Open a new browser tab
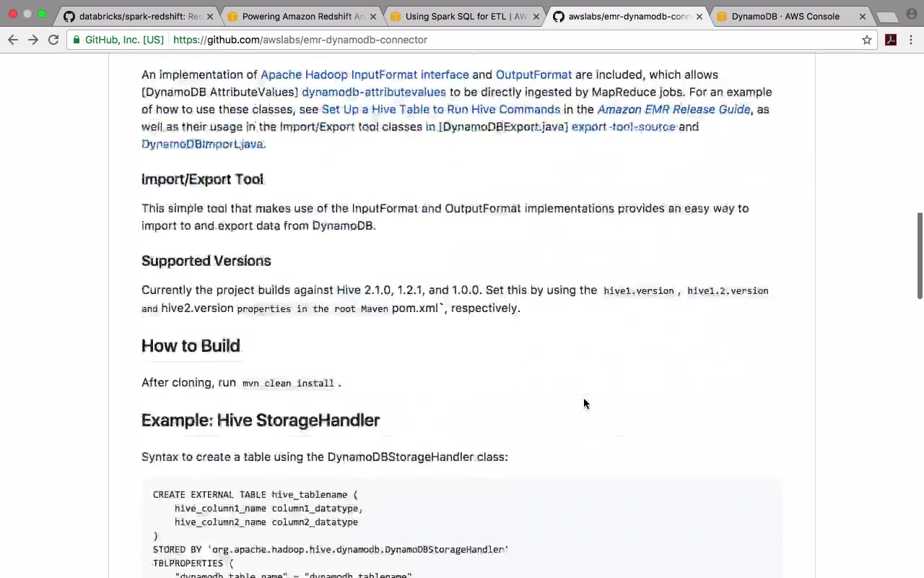The height and width of the screenshot is (578, 924). tap(886, 17)
